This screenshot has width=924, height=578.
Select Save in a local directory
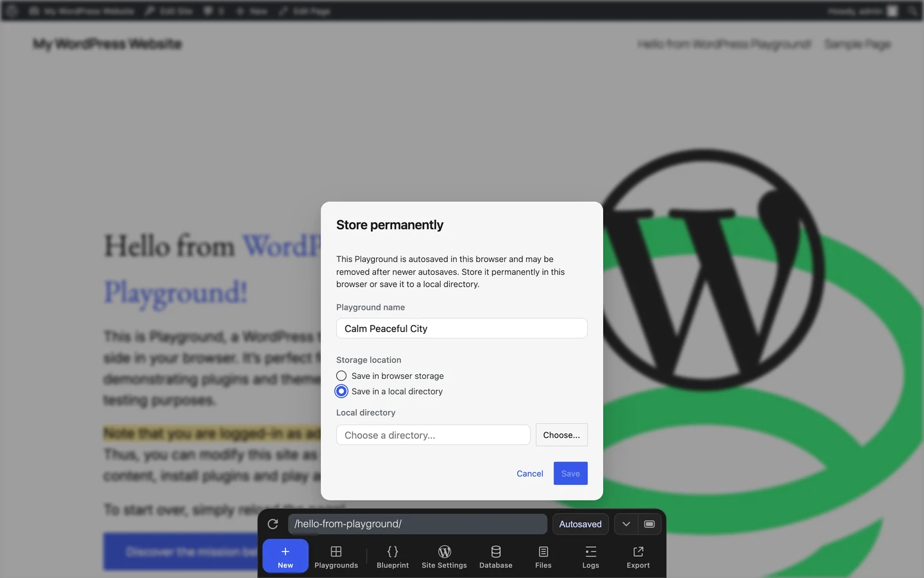click(389, 391)
